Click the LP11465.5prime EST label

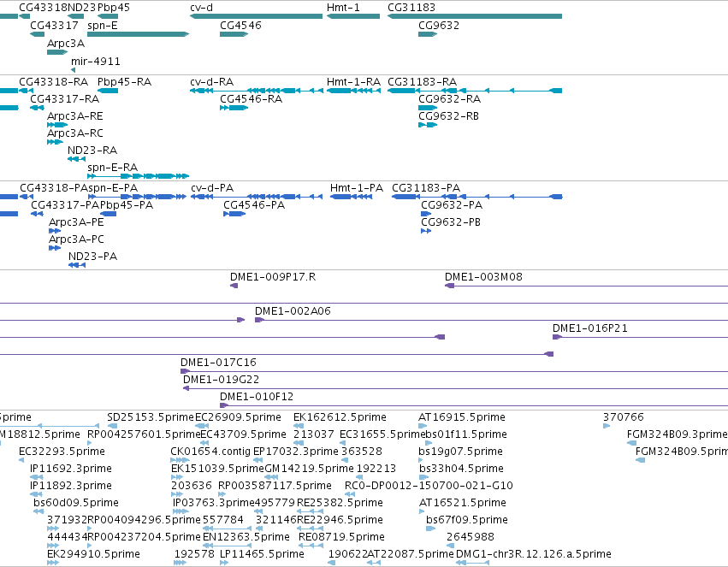pos(262,554)
